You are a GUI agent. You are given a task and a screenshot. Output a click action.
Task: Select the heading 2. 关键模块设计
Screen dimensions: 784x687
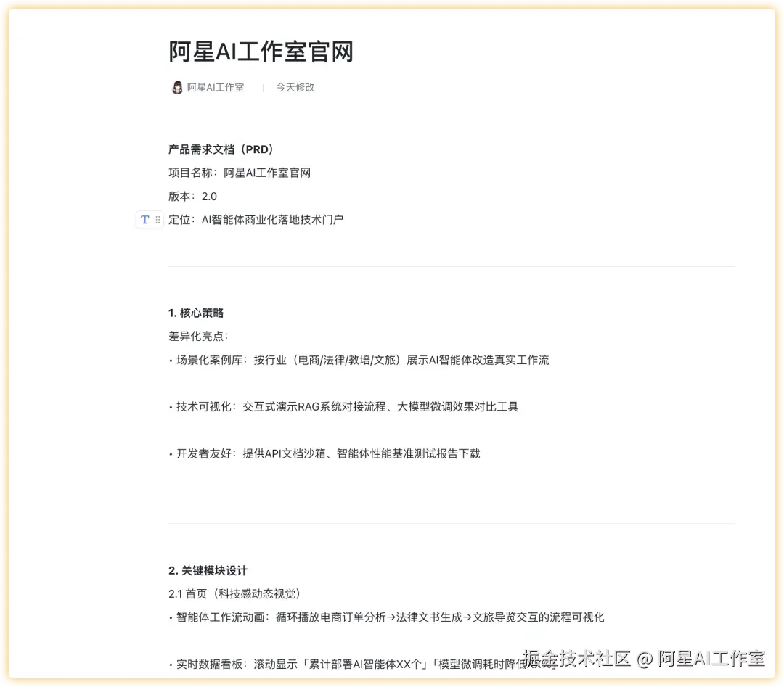(207, 570)
